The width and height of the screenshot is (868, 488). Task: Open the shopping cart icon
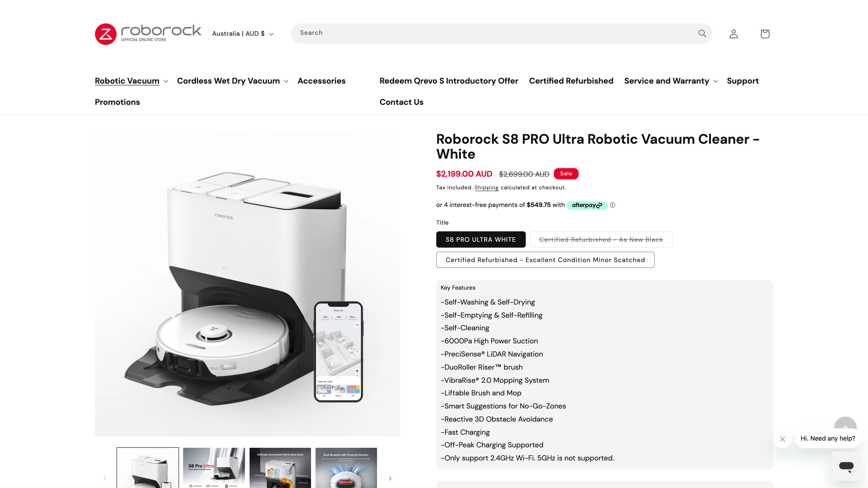pos(765,34)
